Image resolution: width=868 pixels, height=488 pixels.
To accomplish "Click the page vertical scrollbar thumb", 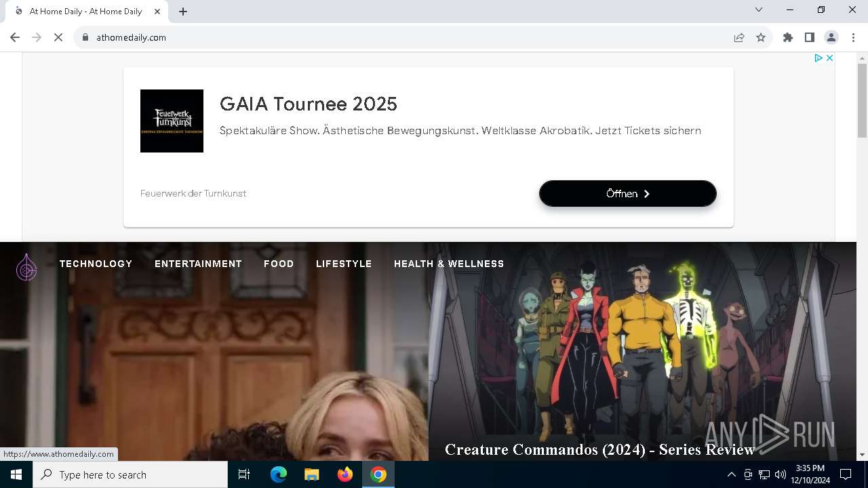I will click(862, 100).
